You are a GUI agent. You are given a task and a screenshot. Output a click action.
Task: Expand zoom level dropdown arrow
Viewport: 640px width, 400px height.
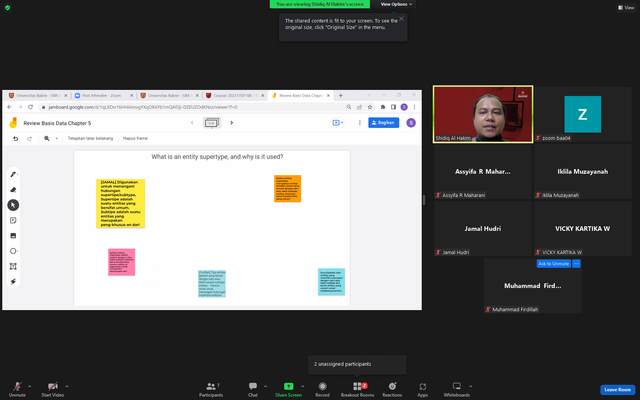click(56, 138)
